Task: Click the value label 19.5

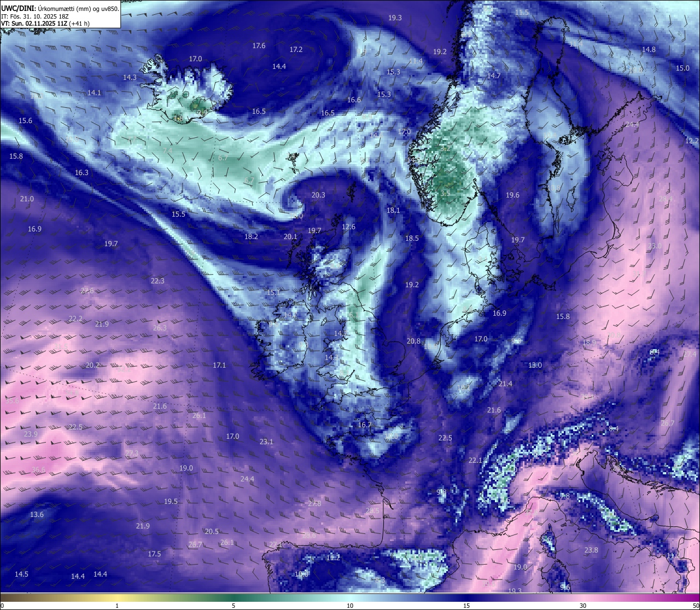Action: tap(171, 501)
